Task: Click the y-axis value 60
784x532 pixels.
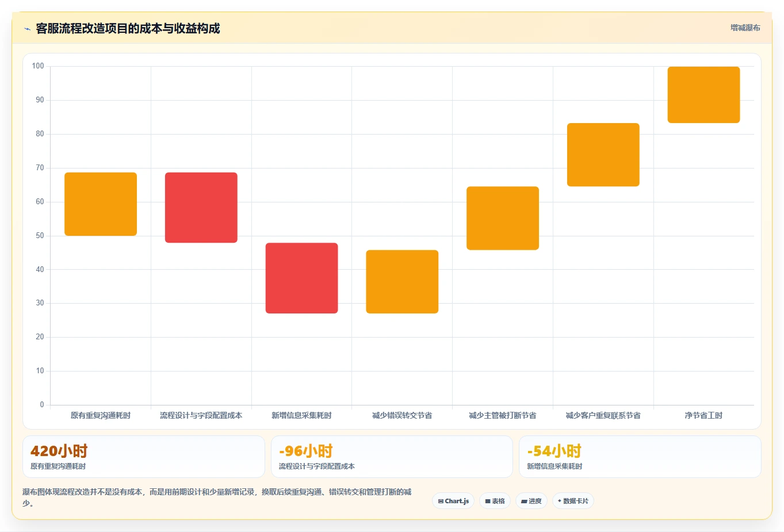Action: (x=40, y=202)
